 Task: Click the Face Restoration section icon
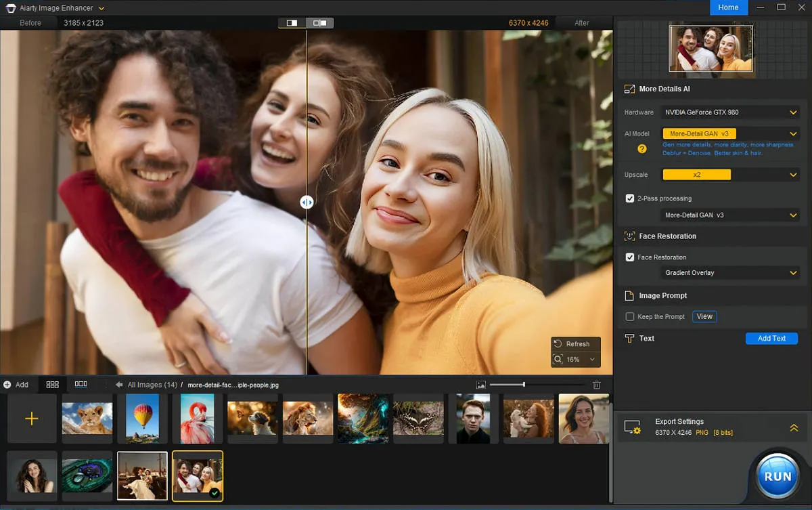tap(629, 236)
